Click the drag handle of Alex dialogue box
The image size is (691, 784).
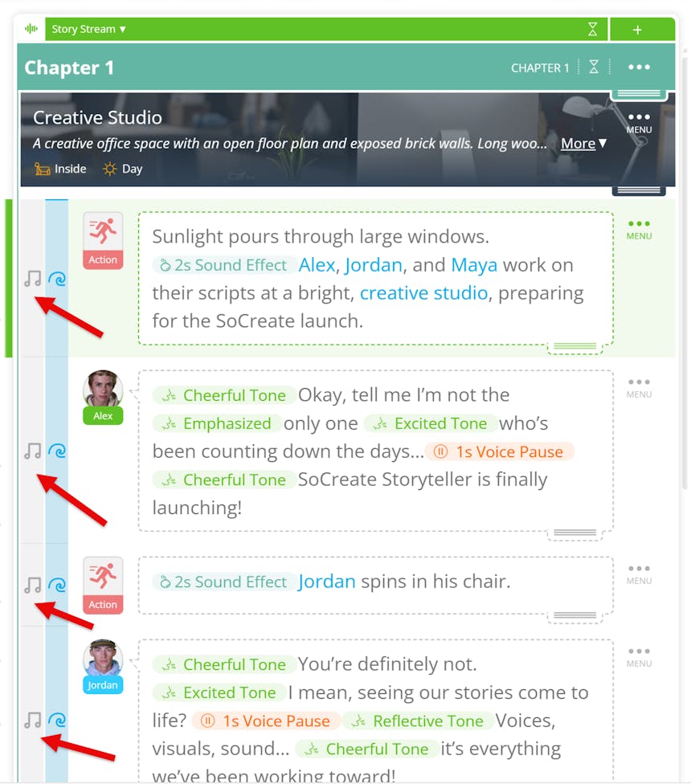point(575,533)
